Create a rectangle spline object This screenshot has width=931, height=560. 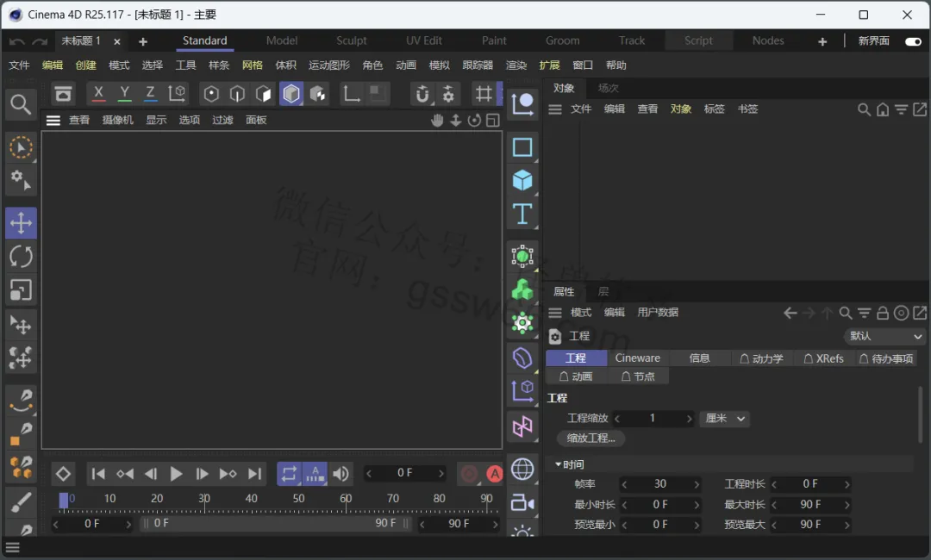coord(522,147)
